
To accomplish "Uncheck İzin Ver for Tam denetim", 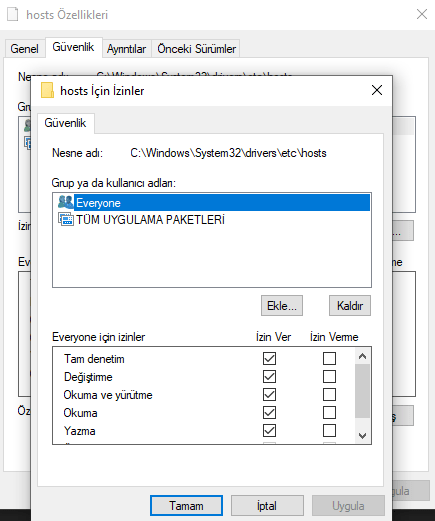I will click(269, 359).
